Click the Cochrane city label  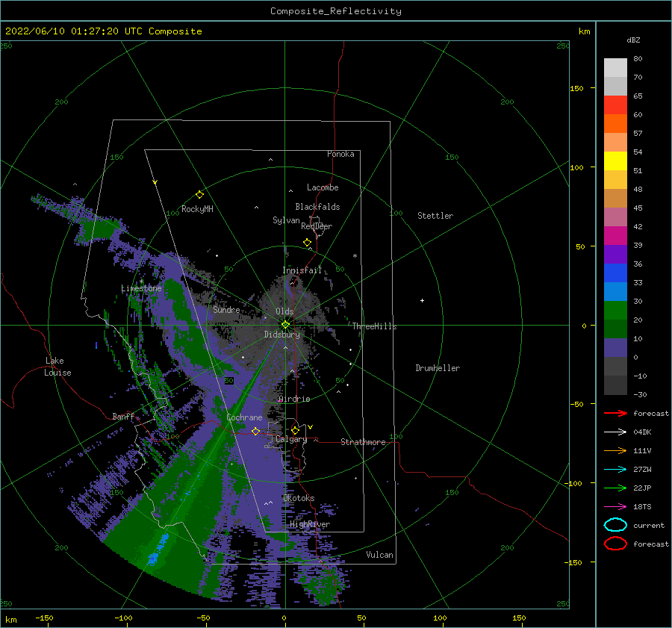pyautogui.click(x=244, y=417)
